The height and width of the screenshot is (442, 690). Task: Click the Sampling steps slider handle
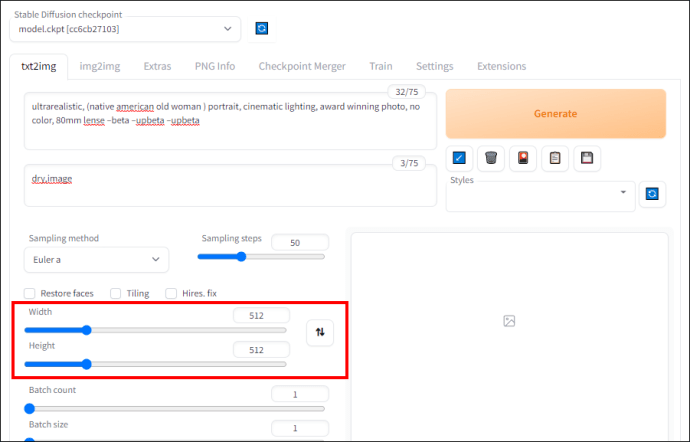coord(241,257)
